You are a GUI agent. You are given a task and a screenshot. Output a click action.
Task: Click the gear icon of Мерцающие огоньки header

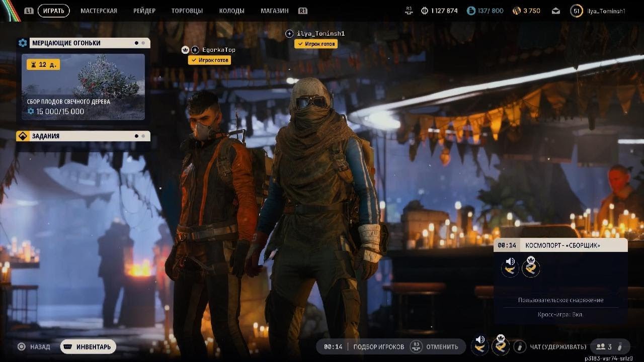(x=23, y=43)
